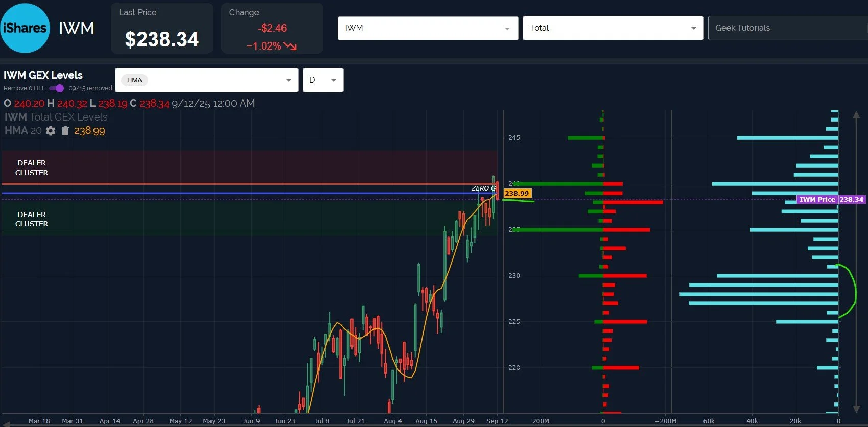Click the Last Price $238.34 value
This screenshot has width=868, height=427.
point(162,39)
